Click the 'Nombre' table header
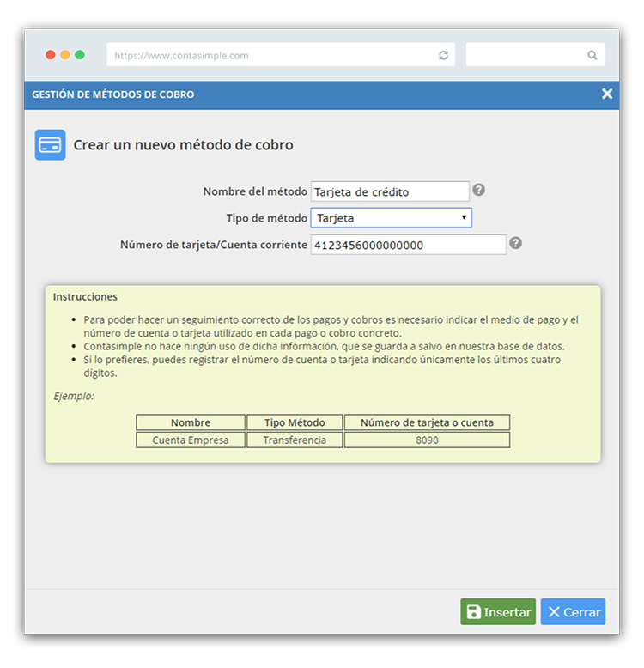 pyautogui.click(x=191, y=422)
